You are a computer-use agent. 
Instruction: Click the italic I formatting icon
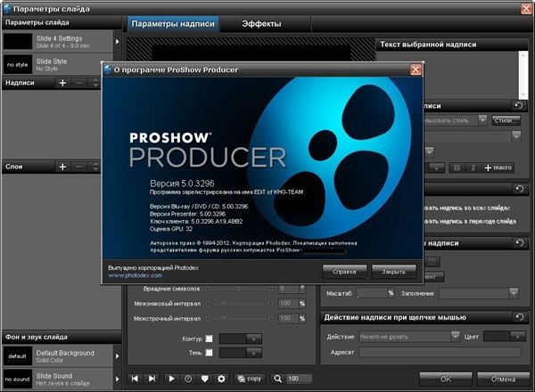pyautogui.click(x=473, y=167)
